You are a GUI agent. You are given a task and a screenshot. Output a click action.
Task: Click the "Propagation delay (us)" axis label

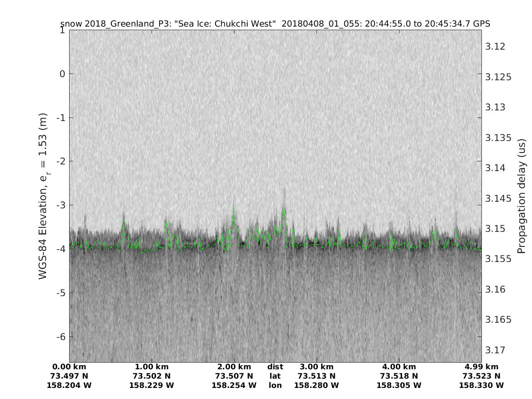click(521, 196)
